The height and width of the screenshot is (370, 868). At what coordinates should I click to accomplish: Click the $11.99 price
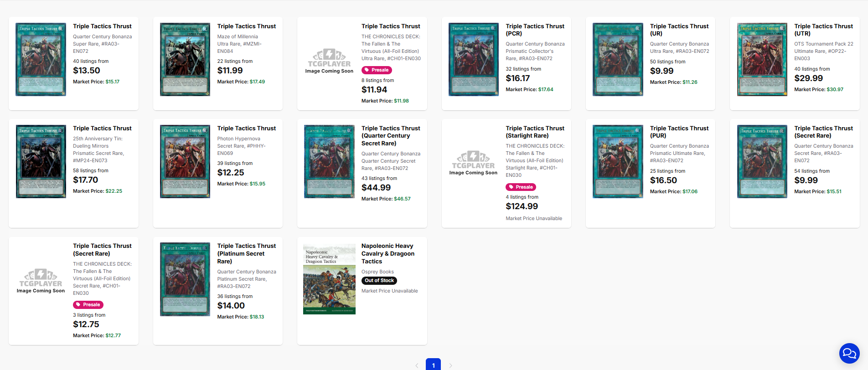click(x=230, y=71)
